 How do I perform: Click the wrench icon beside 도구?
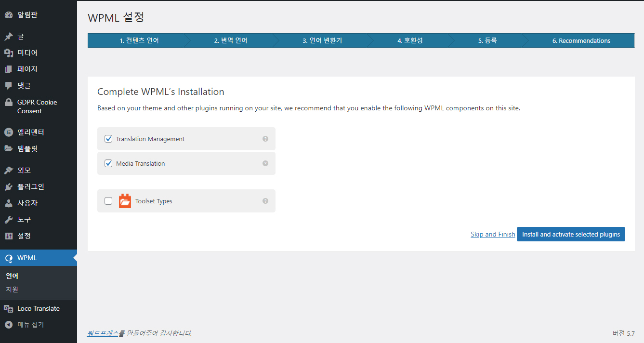[x=8, y=220]
